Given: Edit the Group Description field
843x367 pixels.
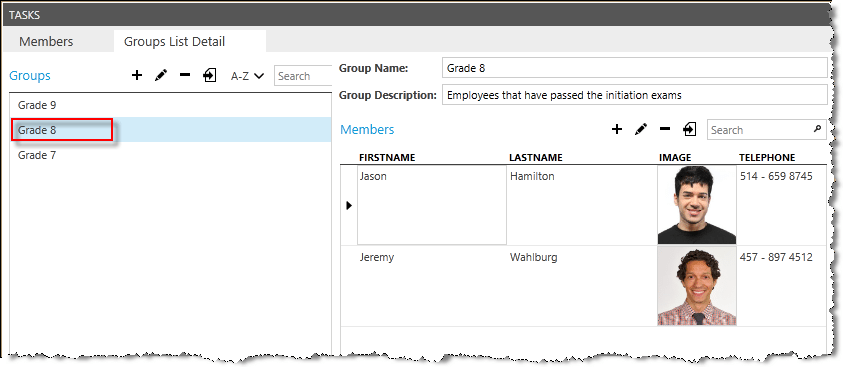Looking at the screenshot, I should pos(634,95).
